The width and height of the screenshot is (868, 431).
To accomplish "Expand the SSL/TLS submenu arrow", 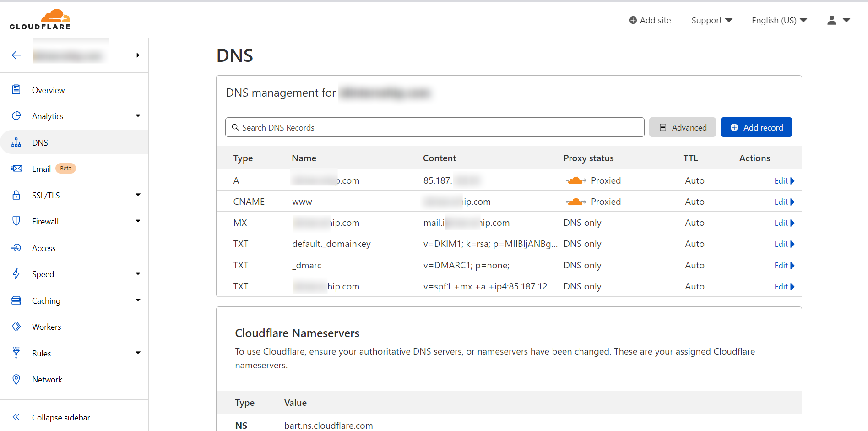I will coord(138,195).
